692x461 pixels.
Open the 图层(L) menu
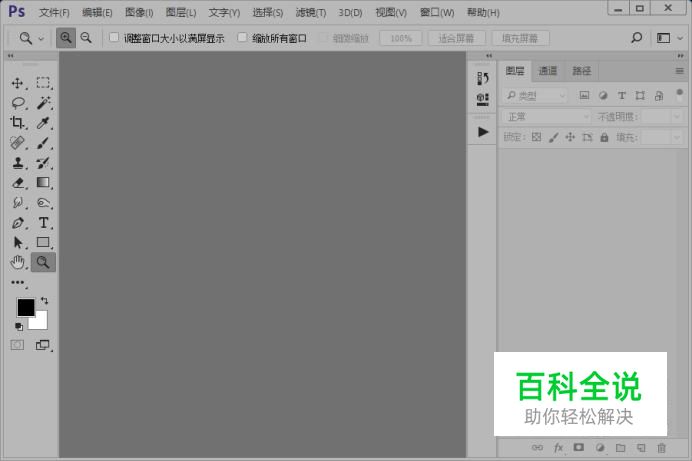coord(181,12)
